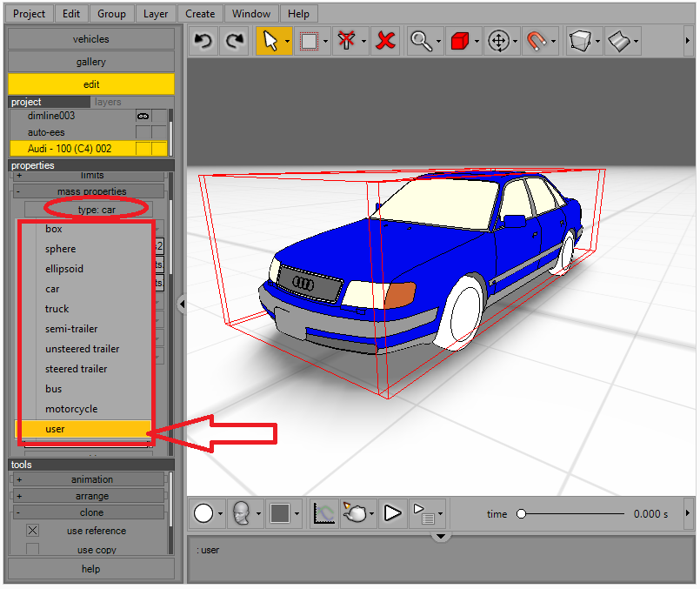Select user from type list
This screenshot has height=589, width=700.
tap(83, 429)
